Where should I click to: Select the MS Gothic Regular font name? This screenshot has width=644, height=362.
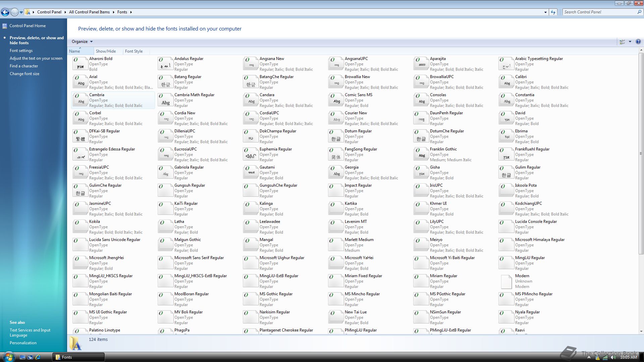[x=276, y=294]
